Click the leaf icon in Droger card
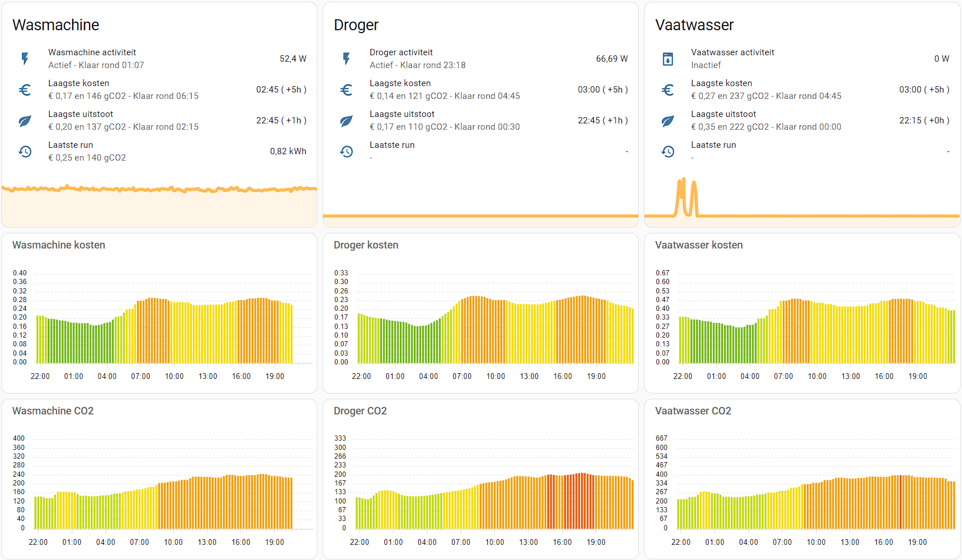962x560 pixels. pyautogui.click(x=346, y=120)
